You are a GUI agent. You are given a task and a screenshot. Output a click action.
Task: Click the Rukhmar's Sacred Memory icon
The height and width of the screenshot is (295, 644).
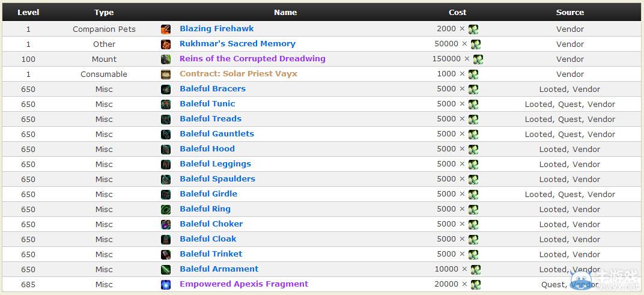click(x=166, y=44)
